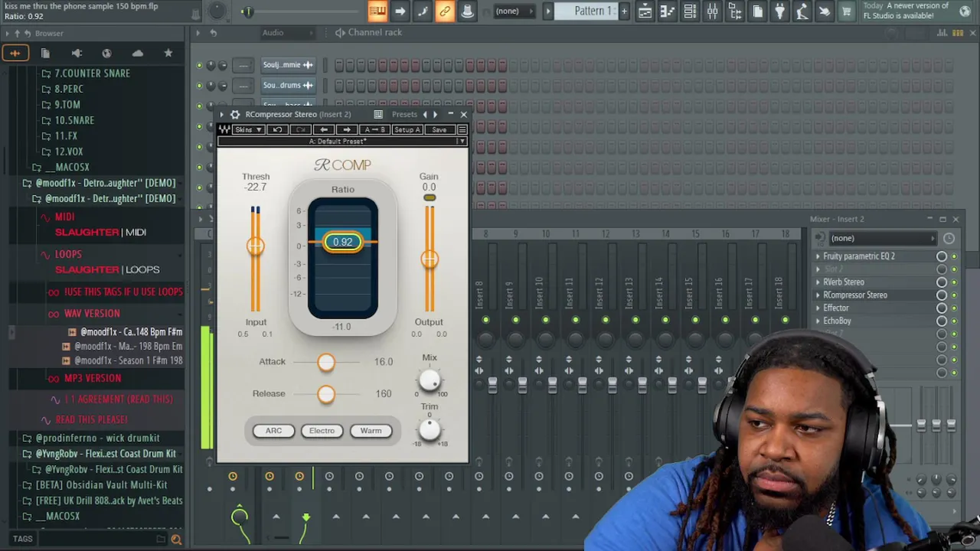Open the mixer input (none) dropdown
Screen dimensions: 980x551
click(x=883, y=239)
